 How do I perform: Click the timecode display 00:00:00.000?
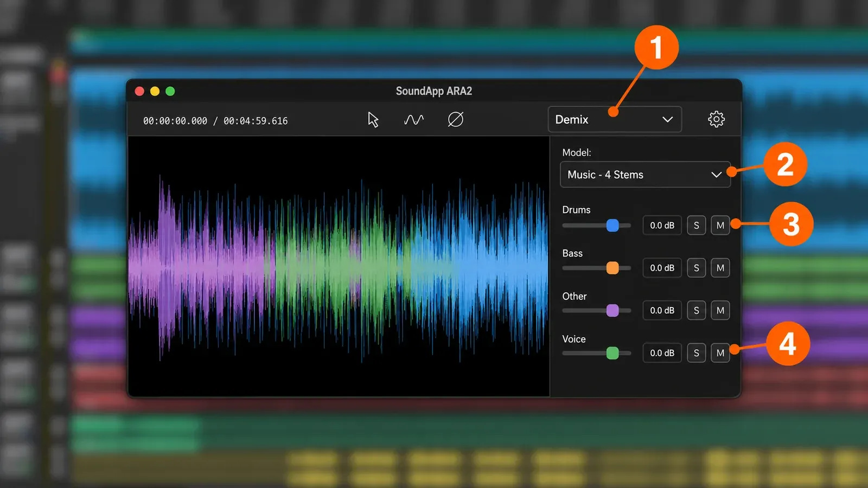pyautogui.click(x=175, y=121)
